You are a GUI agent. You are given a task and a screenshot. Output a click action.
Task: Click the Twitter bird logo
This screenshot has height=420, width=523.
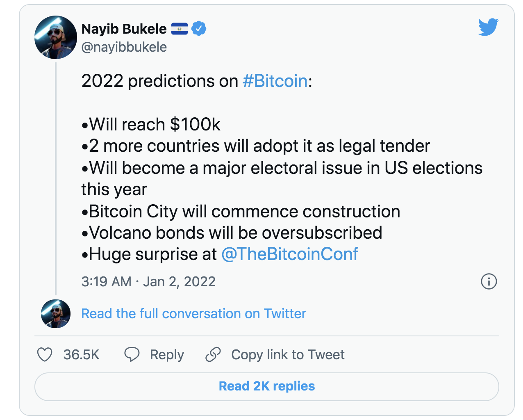tap(488, 27)
